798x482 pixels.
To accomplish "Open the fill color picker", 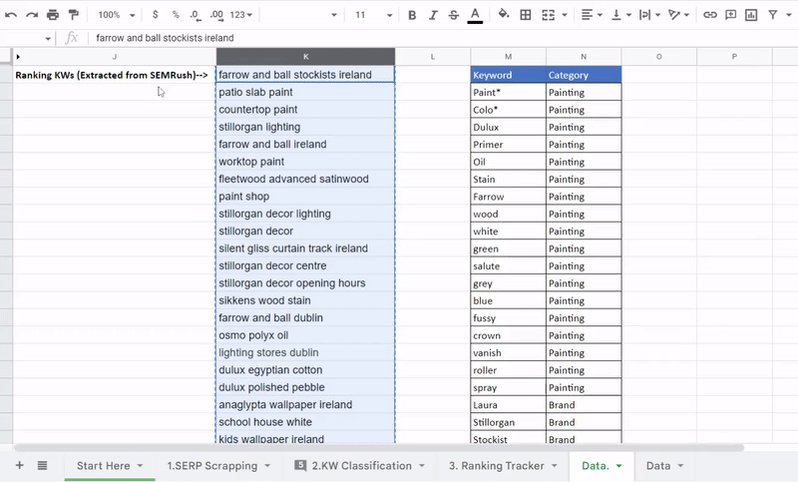I will pyautogui.click(x=503, y=14).
